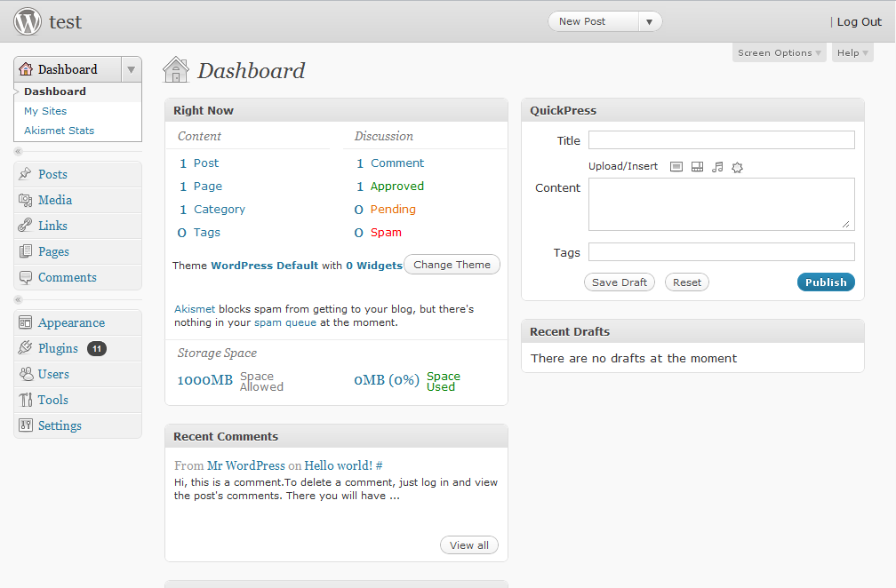Click the Settings icon in sidebar

26,425
